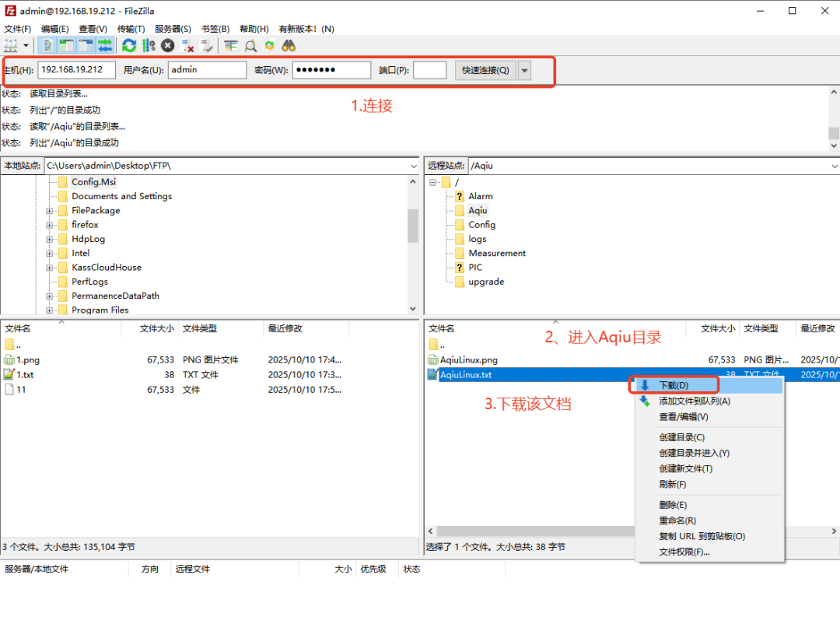Viewport: 840px width, 624px height.
Task: Expand the firefox folder in local tree
Action: pos(50,225)
